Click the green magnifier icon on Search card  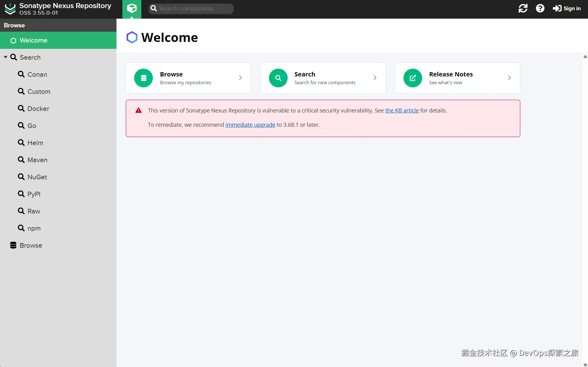(x=278, y=78)
